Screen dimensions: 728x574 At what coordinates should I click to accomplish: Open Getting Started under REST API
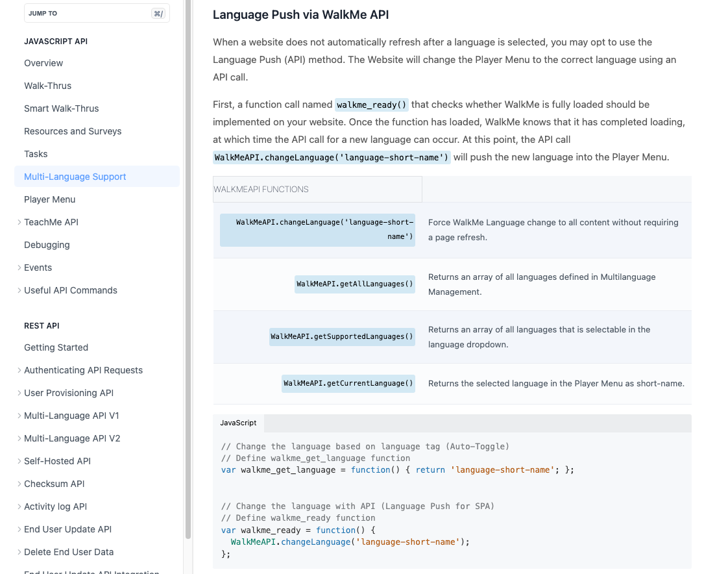(x=56, y=347)
